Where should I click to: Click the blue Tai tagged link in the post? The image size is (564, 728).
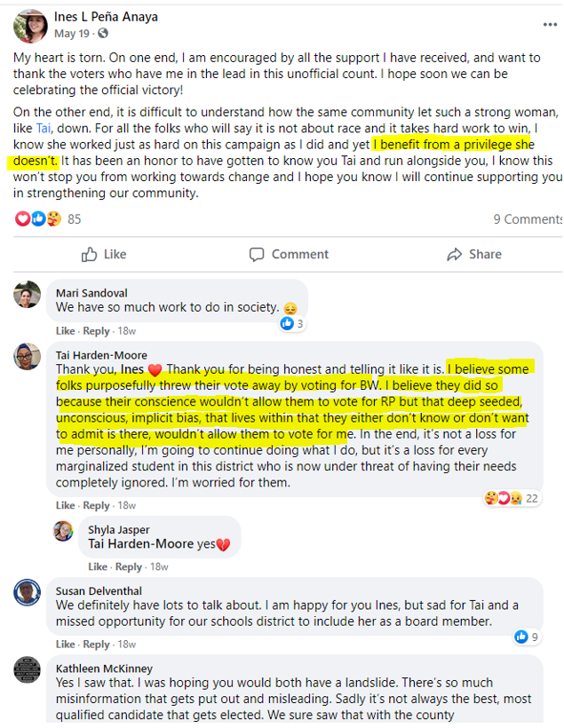pyautogui.click(x=44, y=128)
